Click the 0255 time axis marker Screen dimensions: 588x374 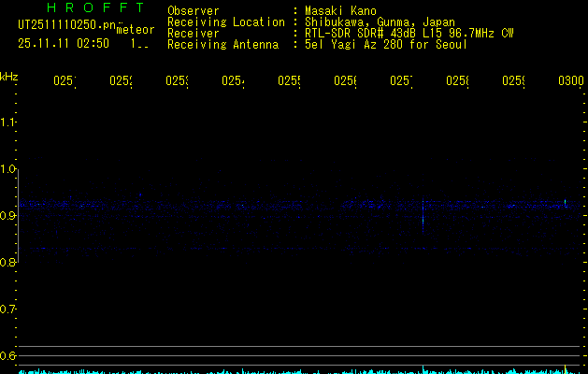tap(289, 81)
